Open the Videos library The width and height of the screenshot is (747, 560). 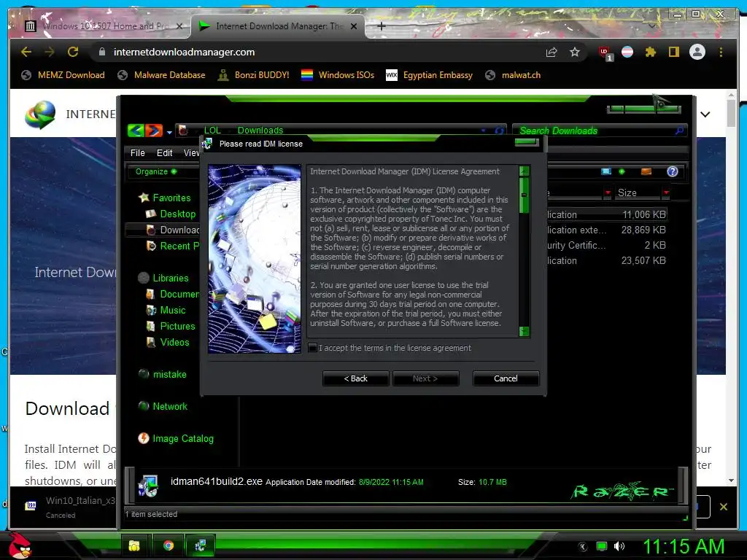click(174, 342)
